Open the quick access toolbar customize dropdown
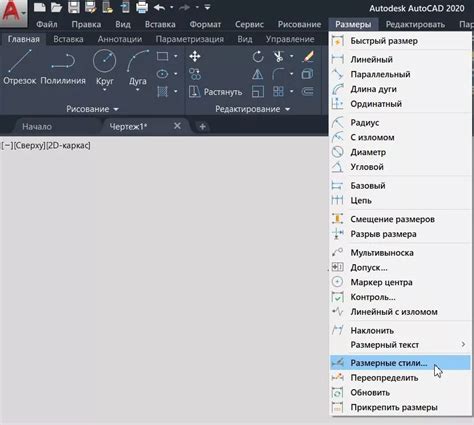Image resolution: width=474 pixels, height=425 pixels. point(207,7)
